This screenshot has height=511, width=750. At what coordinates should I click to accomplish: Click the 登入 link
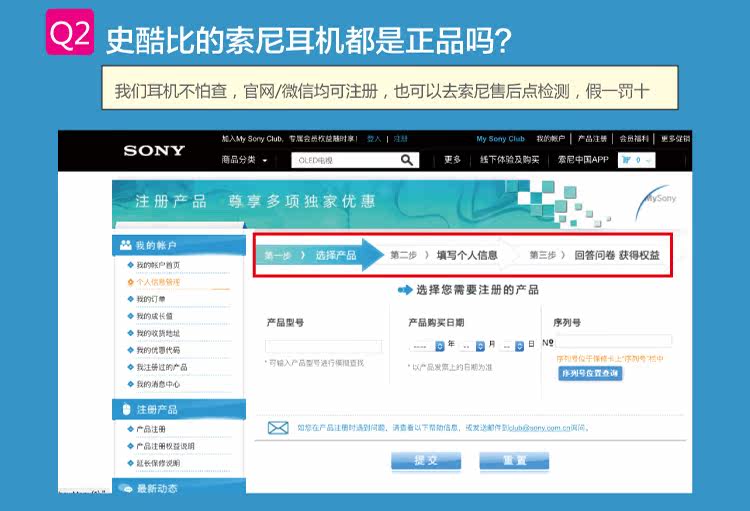tap(374, 139)
